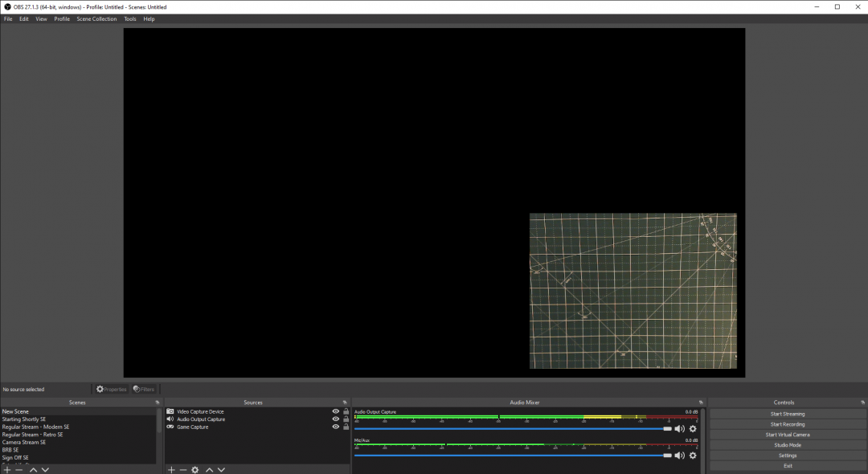Open Audio Mixer panel menu icon
The width and height of the screenshot is (868, 474).
pos(700,402)
